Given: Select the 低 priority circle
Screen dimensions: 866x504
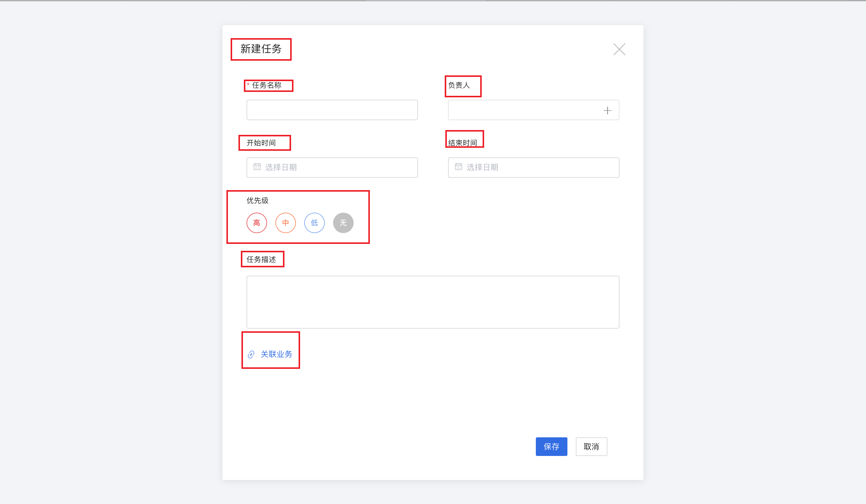Looking at the screenshot, I should (x=314, y=223).
